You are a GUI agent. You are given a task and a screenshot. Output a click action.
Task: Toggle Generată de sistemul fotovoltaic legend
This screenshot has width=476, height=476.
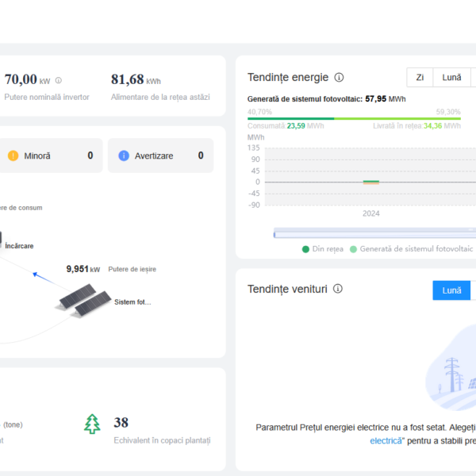(410, 249)
